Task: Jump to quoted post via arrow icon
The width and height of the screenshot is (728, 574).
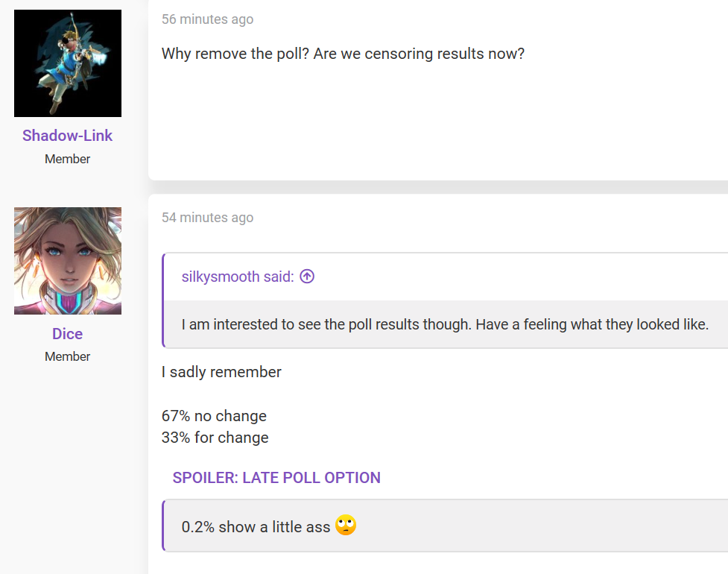Action: point(307,277)
